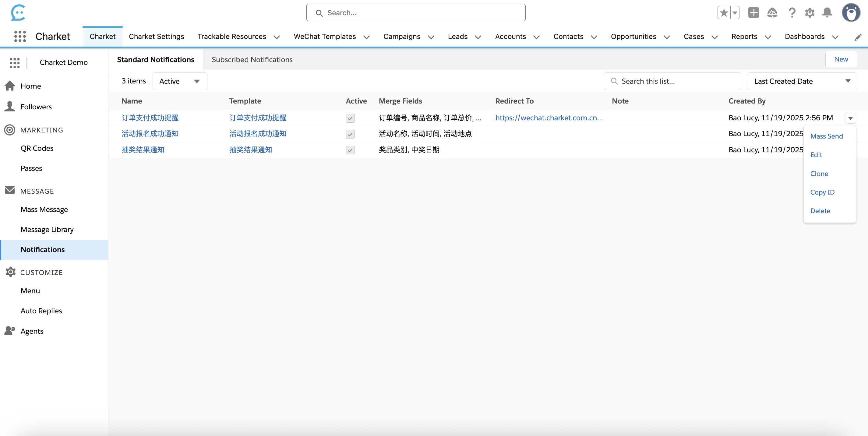Click the Charket logo in the top left
868x436 pixels.
(x=18, y=13)
